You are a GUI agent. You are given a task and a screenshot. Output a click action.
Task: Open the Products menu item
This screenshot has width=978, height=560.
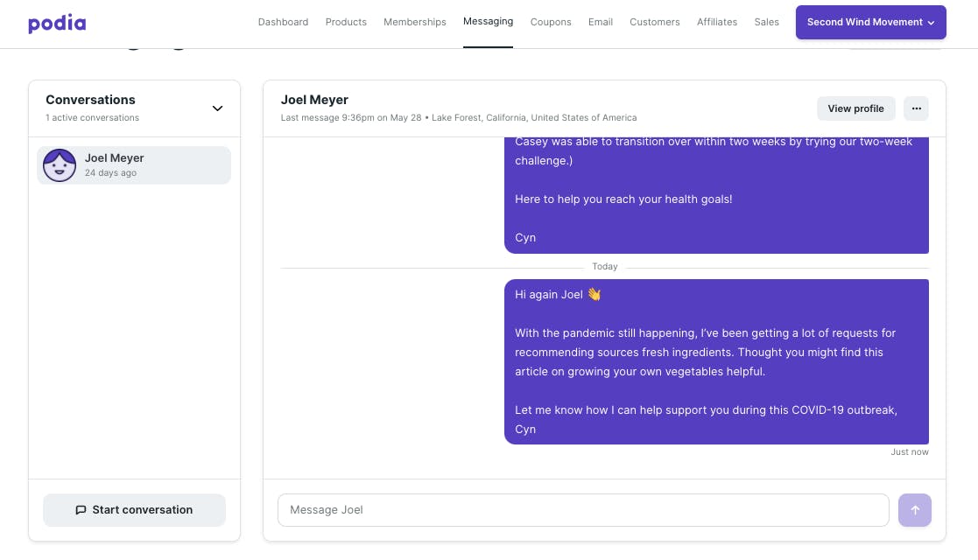[x=346, y=22]
